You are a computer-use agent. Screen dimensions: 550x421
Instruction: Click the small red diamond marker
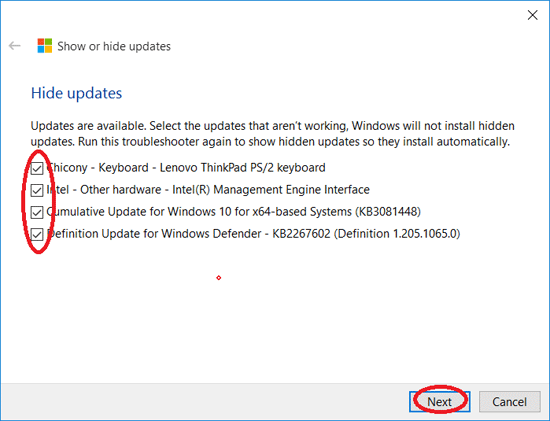[219, 278]
